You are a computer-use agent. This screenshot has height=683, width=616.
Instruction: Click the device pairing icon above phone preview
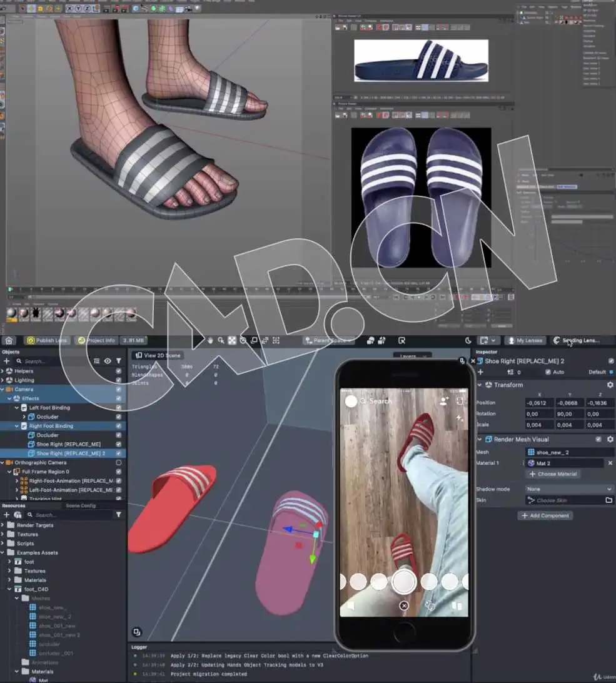point(462,361)
